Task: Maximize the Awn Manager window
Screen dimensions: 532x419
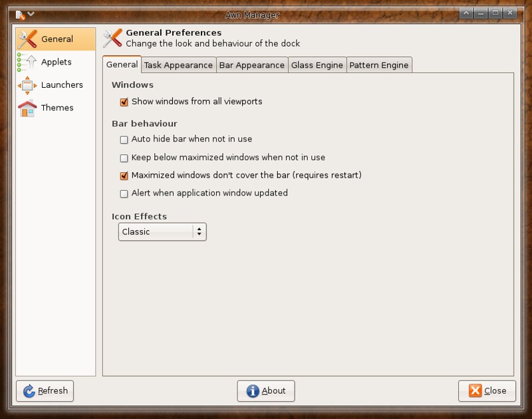Action: pyautogui.click(x=495, y=13)
